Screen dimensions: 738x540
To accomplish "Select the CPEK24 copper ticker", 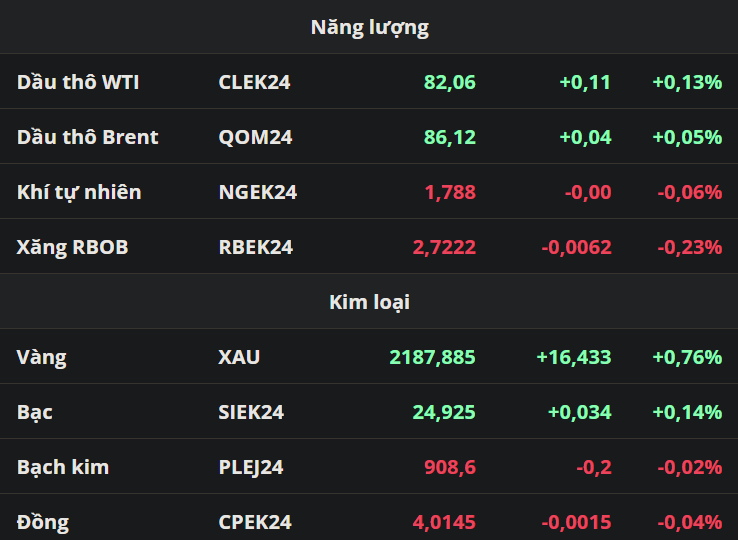I will (x=255, y=522).
